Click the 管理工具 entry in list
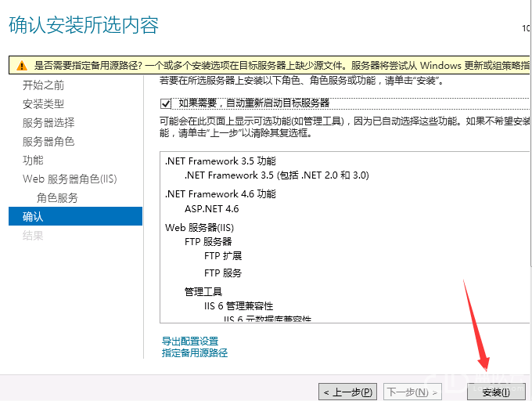532x401 pixels. point(203,291)
